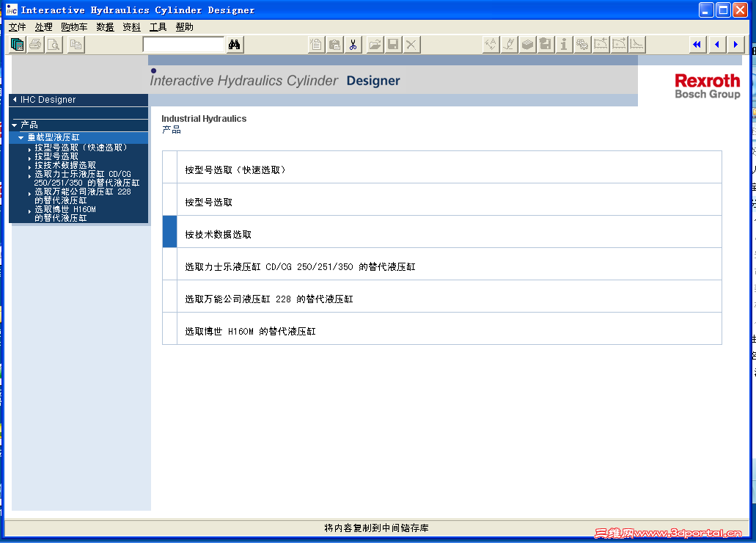Screen dimensions: 756x543
Task: Click the stacked windows icon in toolbar
Action: click(18, 45)
